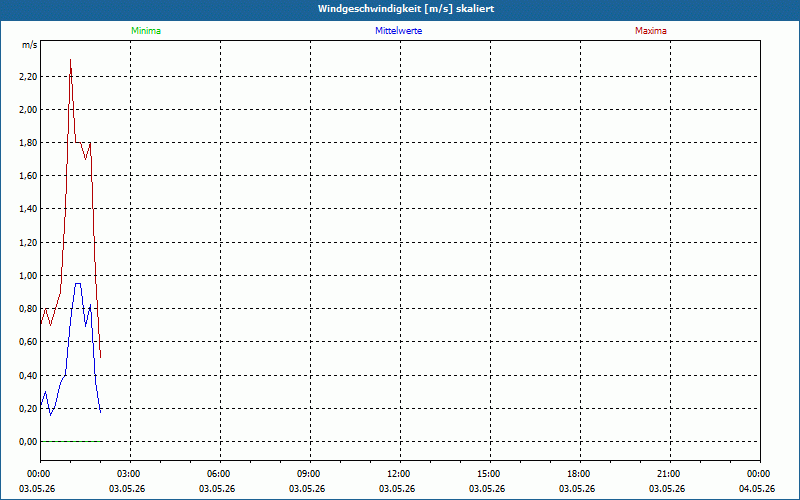Click the red Maxima curve peak above 2,20

pyautogui.click(x=70, y=61)
